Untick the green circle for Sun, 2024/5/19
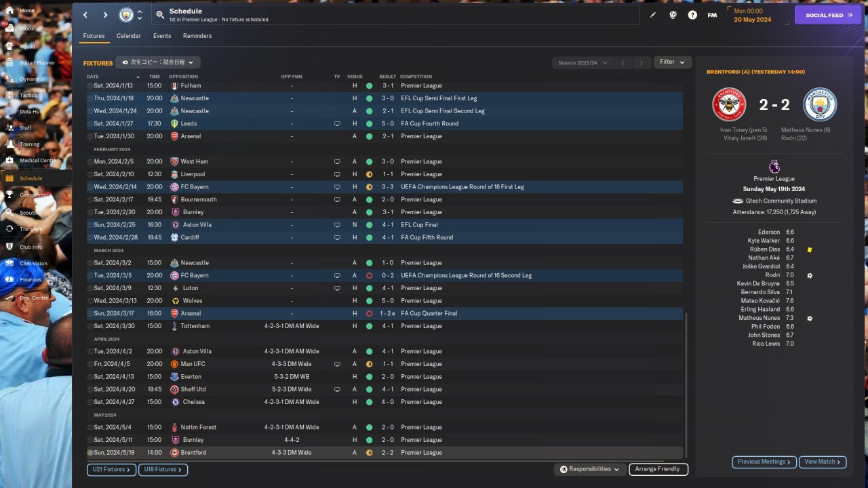 coord(90,453)
